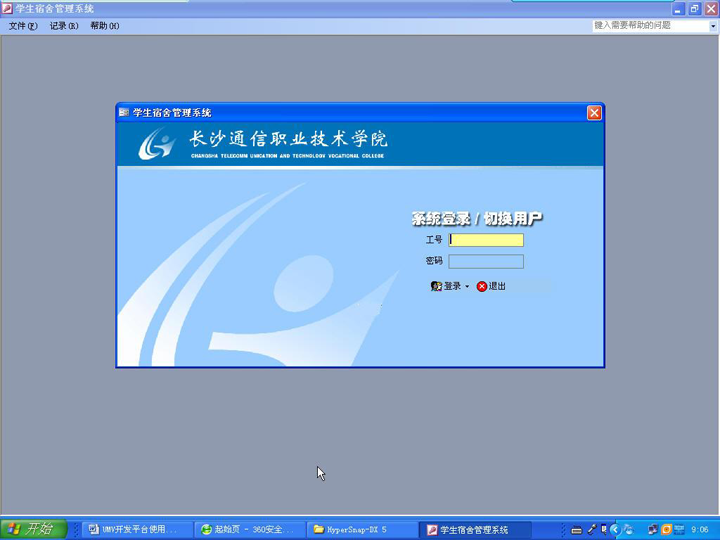Click the user icon beside 登录
720x540 pixels.
436,287
